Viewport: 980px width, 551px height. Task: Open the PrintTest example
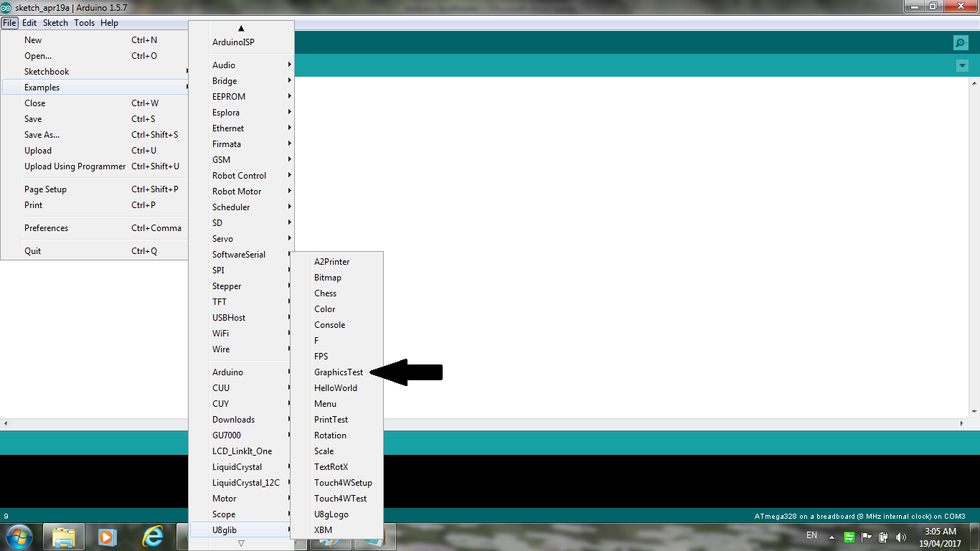point(337,420)
